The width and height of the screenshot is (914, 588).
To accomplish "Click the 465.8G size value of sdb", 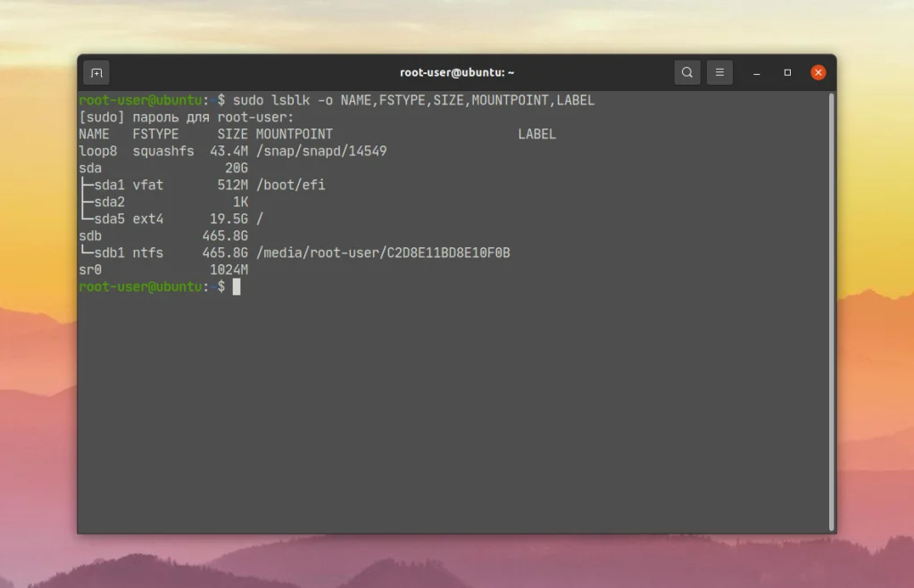I will tap(227, 236).
